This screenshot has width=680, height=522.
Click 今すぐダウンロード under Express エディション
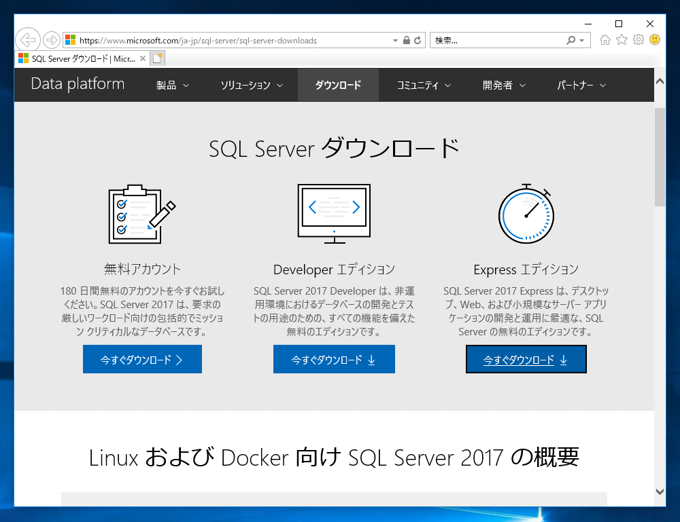point(526,359)
